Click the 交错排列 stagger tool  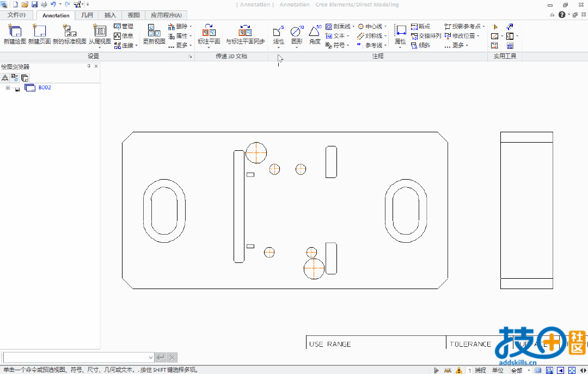[x=426, y=35]
